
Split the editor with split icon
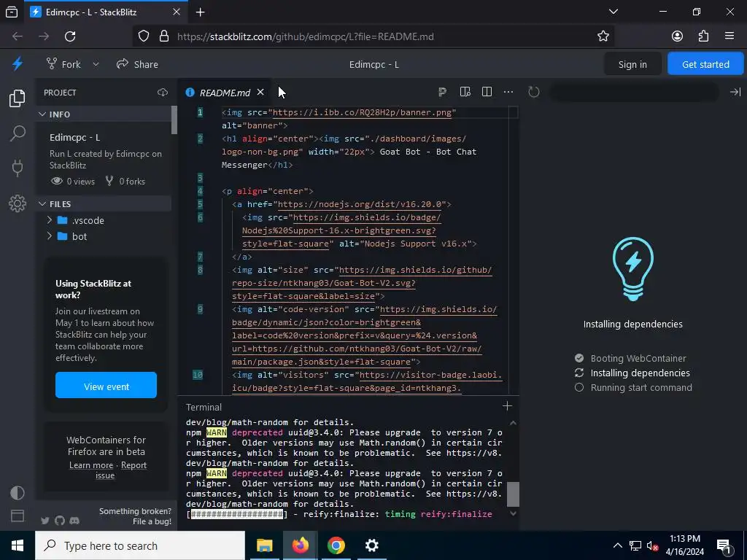click(x=487, y=92)
